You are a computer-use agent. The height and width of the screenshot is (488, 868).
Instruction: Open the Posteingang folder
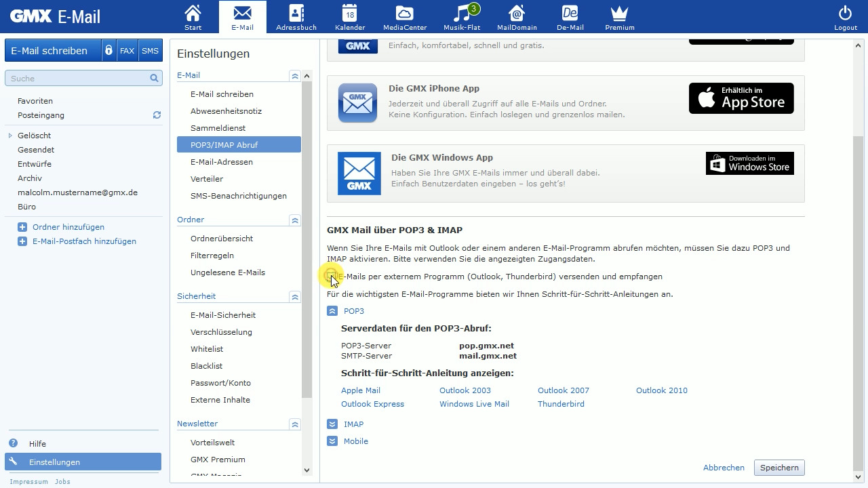pos(41,115)
